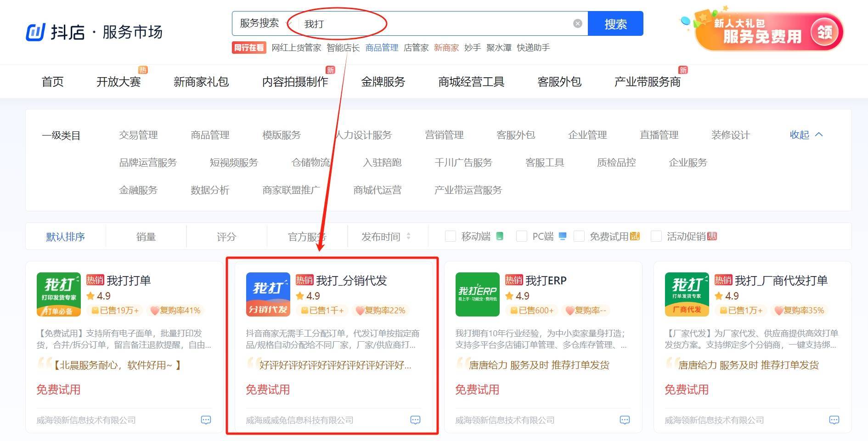Toggle the 活动促销 checkbox
The width and height of the screenshot is (868, 441).
pyautogui.click(x=656, y=236)
